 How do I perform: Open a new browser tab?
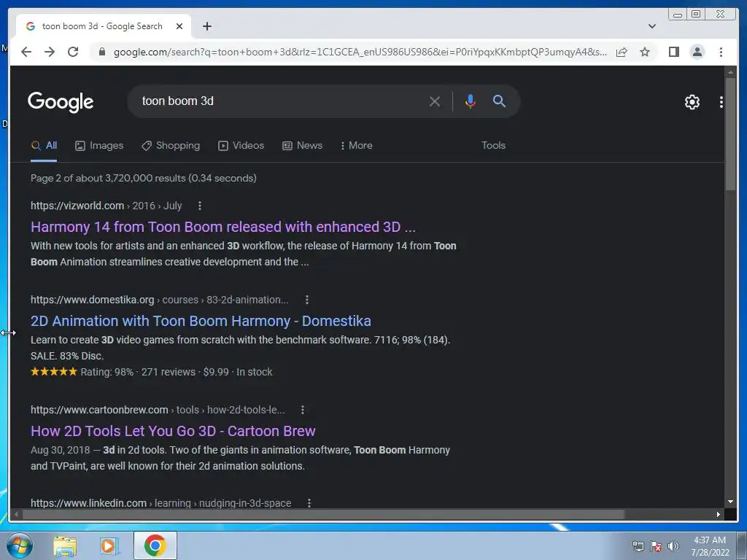point(206,26)
